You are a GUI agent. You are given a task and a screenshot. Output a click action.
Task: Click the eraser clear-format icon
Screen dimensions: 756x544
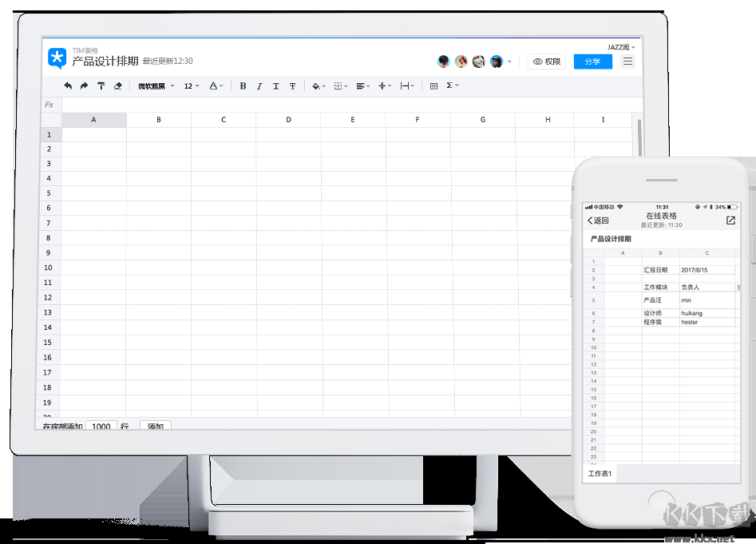117,85
